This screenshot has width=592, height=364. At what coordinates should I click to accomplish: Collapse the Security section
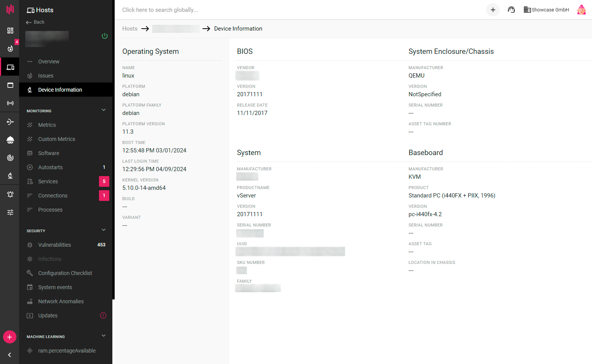click(104, 230)
